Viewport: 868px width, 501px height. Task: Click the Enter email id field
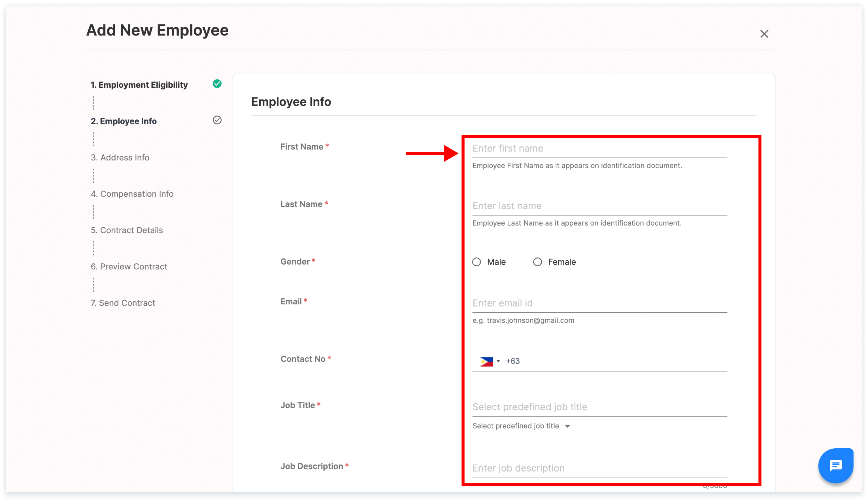599,303
